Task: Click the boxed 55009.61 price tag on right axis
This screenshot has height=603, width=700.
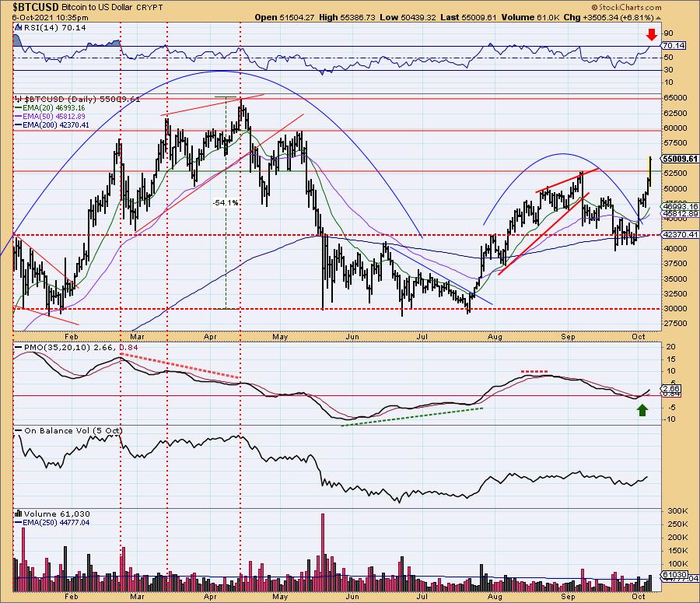Action: pos(681,159)
